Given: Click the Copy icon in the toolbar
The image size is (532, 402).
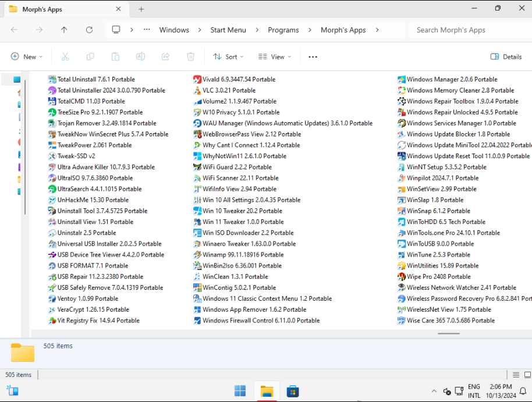Looking at the screenshot, I should pyautogui.click(x=90, y=56).
